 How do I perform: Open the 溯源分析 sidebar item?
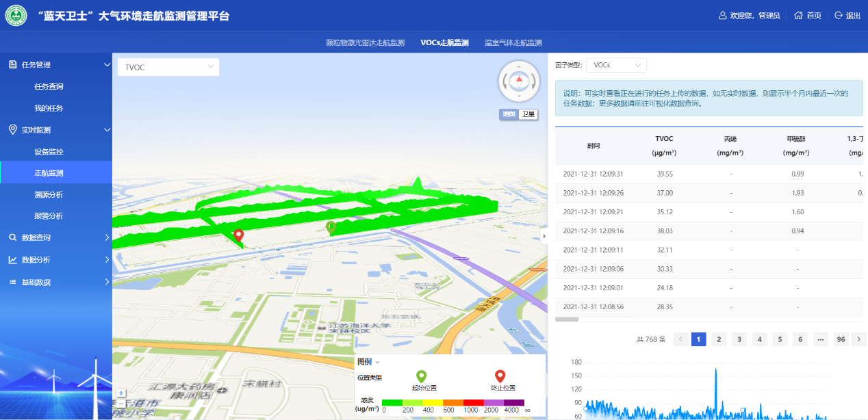pos(49,195)
